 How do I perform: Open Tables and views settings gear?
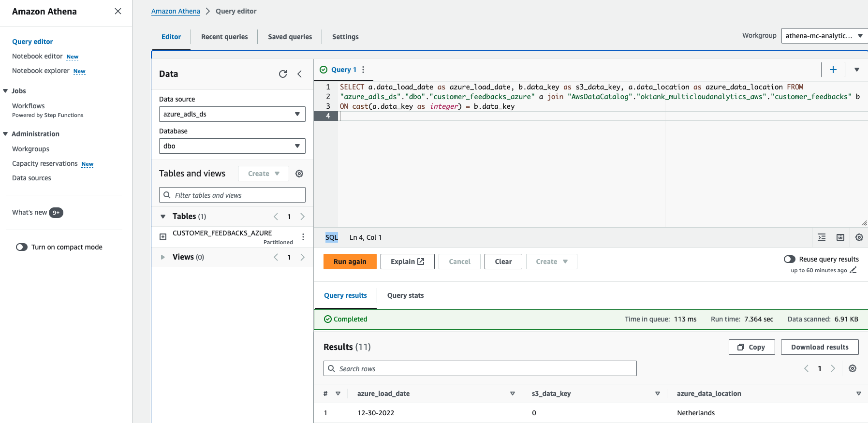[x=299, y=174]
